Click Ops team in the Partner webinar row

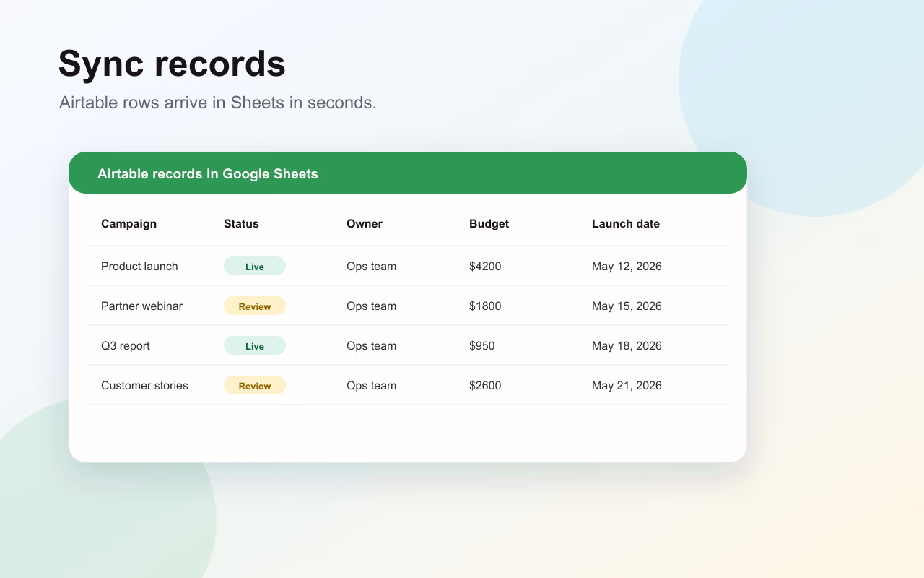tap(371, 306)
